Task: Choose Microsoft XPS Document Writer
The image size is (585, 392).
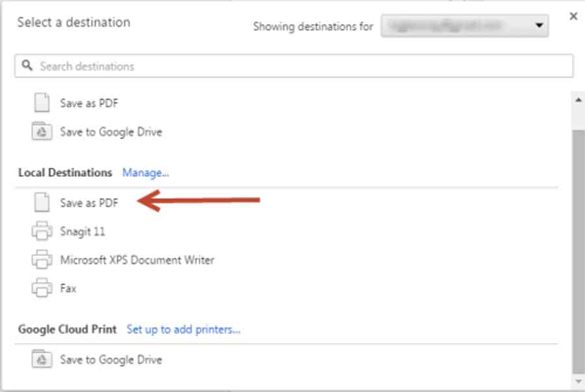Action: pos(137,260)
